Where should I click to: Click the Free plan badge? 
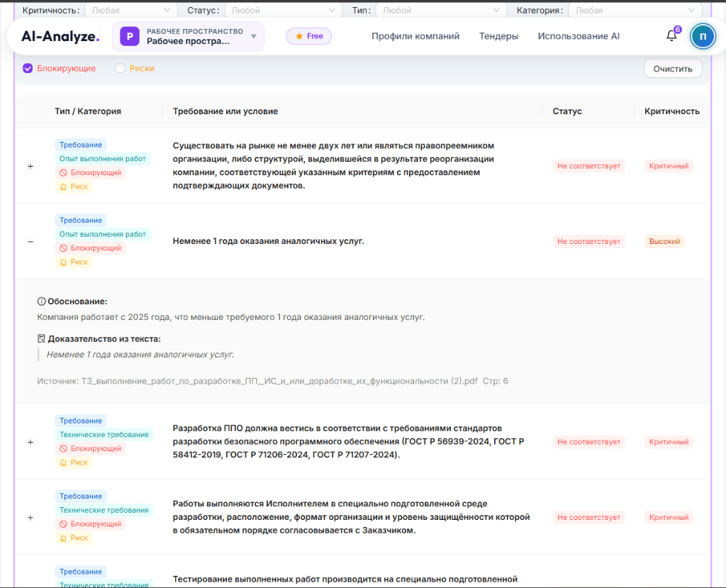click(309, 36)
